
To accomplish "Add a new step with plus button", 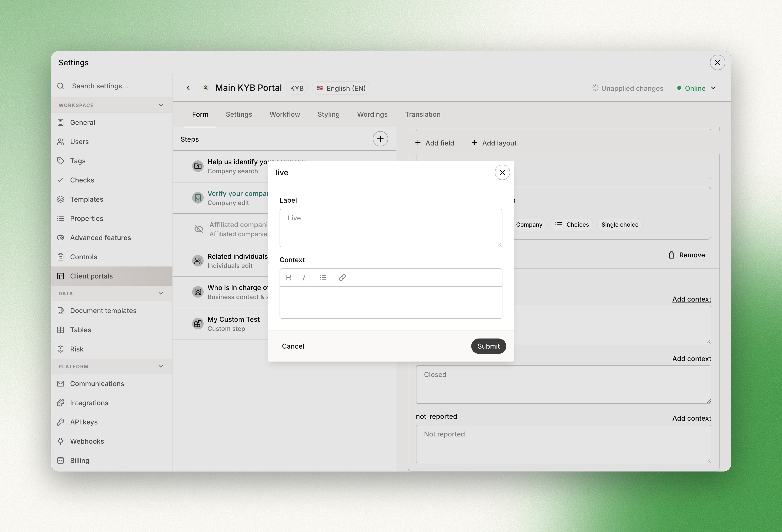I will coord(380,139).
